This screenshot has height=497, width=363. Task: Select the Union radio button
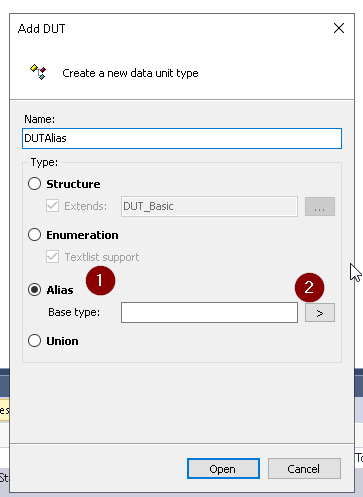pos(34,341)
